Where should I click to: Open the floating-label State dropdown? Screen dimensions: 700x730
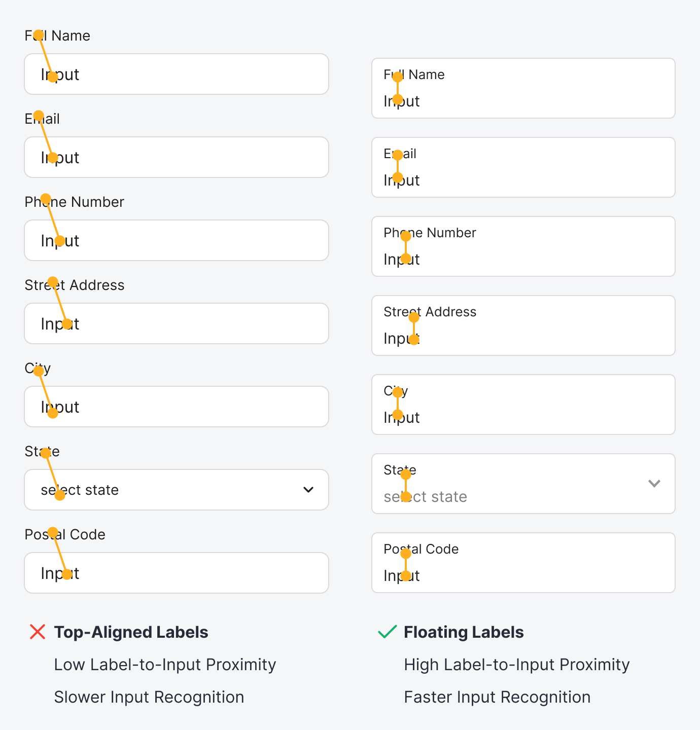click(523, 484)
